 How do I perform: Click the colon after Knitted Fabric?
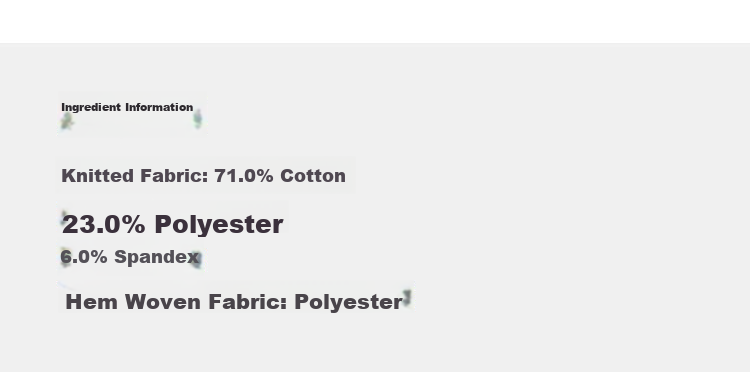click(x=205, y=177)
